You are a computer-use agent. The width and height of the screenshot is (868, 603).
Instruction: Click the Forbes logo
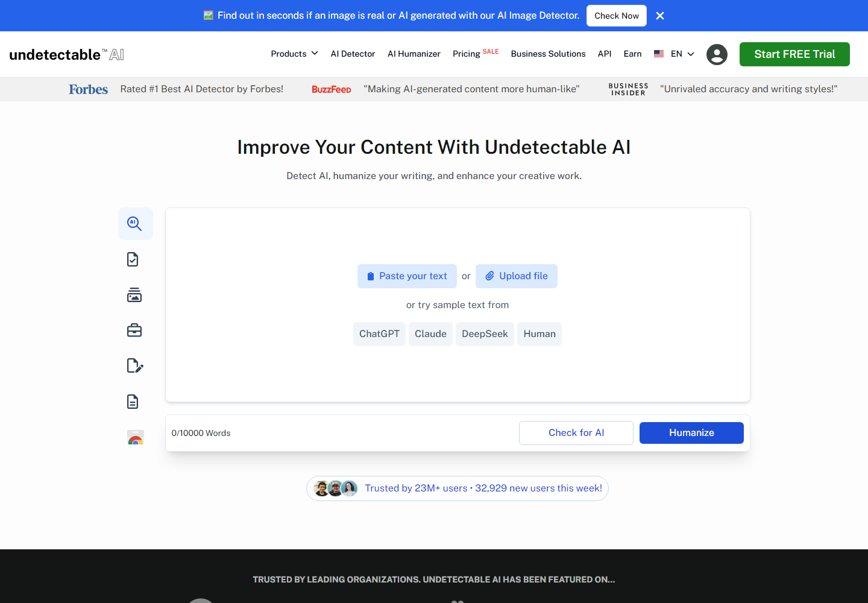point(88,89)
